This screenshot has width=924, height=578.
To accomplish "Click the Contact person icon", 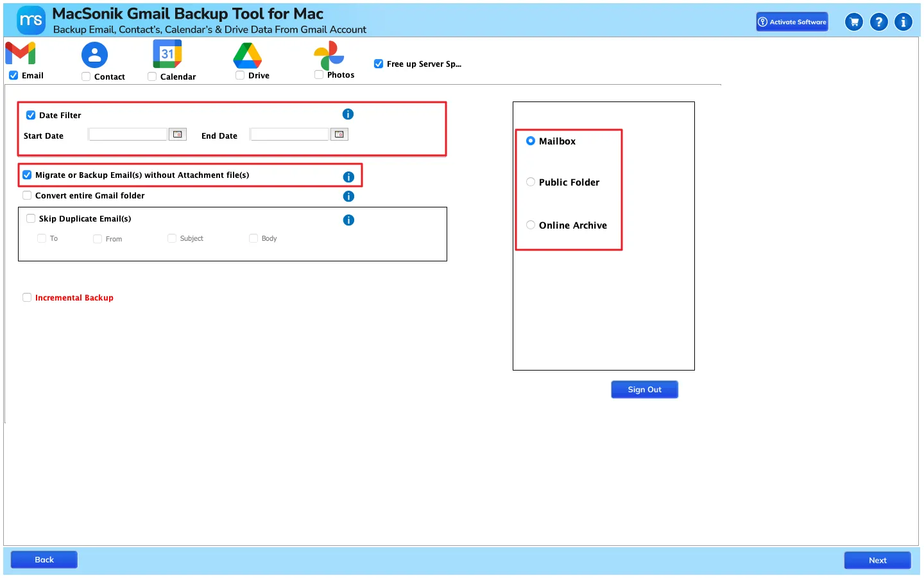I will pyautogui.click(x=94, y=55).
